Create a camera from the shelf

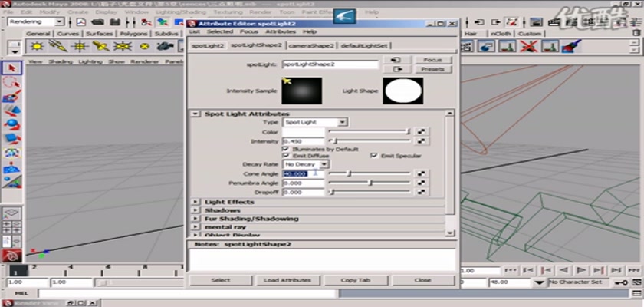[165, 46]
